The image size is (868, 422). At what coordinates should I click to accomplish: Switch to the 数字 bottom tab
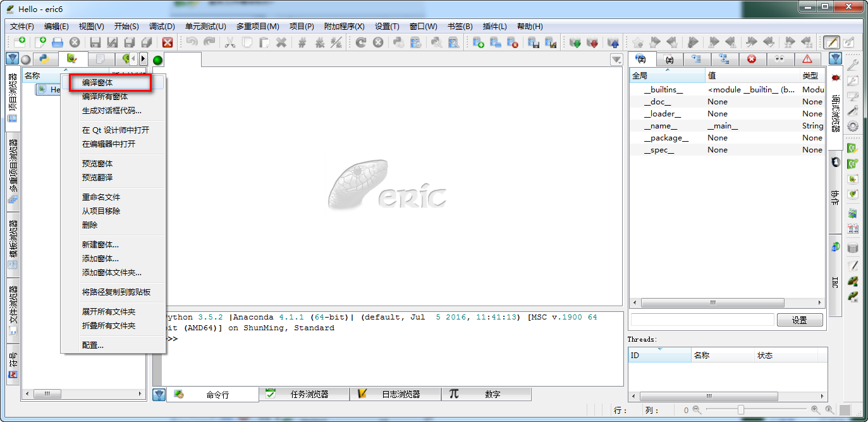pyautogui.click(x=487, y=394)
